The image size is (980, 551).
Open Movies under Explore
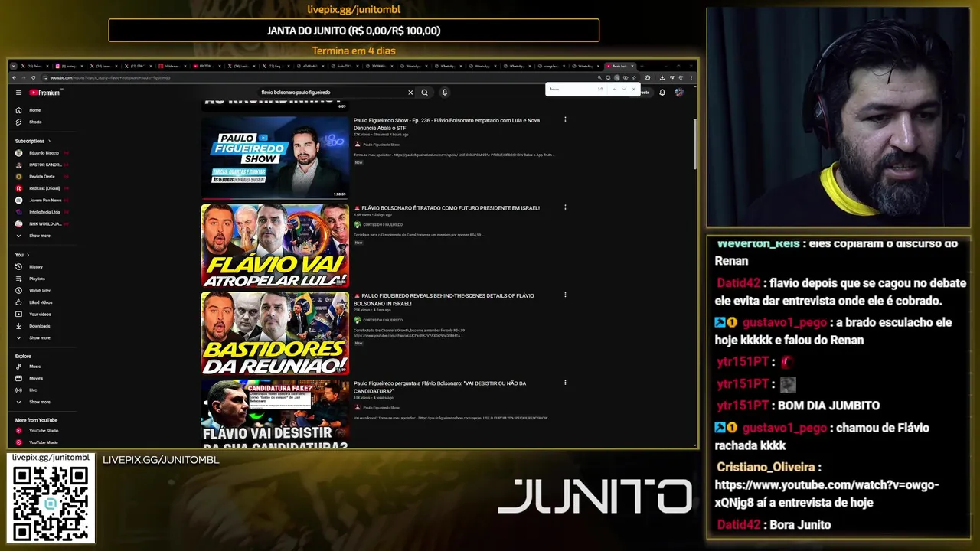click(x=31, y=378)
